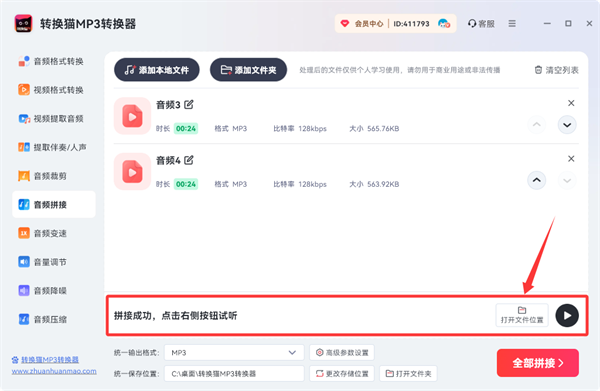Screen dimensions: 600x391
Task: Remove 音频4 from the list
Action: click(x=571, y=158)
